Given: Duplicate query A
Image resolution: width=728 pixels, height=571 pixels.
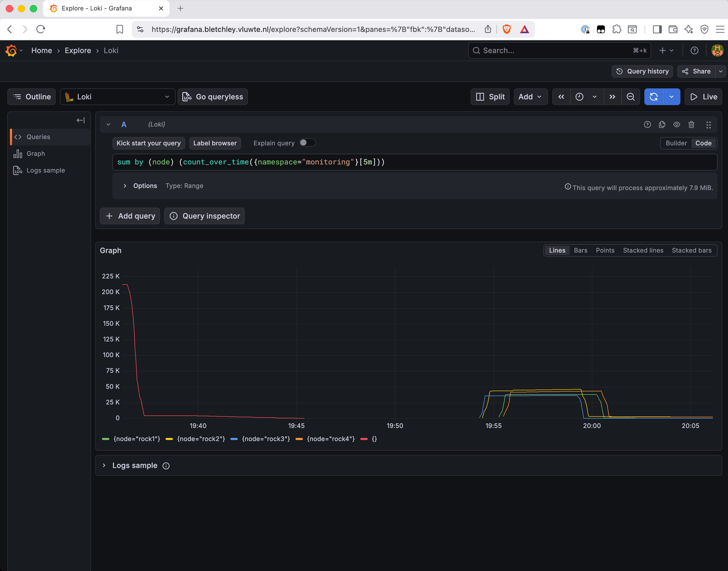Looking at the screenshot, I should pos(662,124).
